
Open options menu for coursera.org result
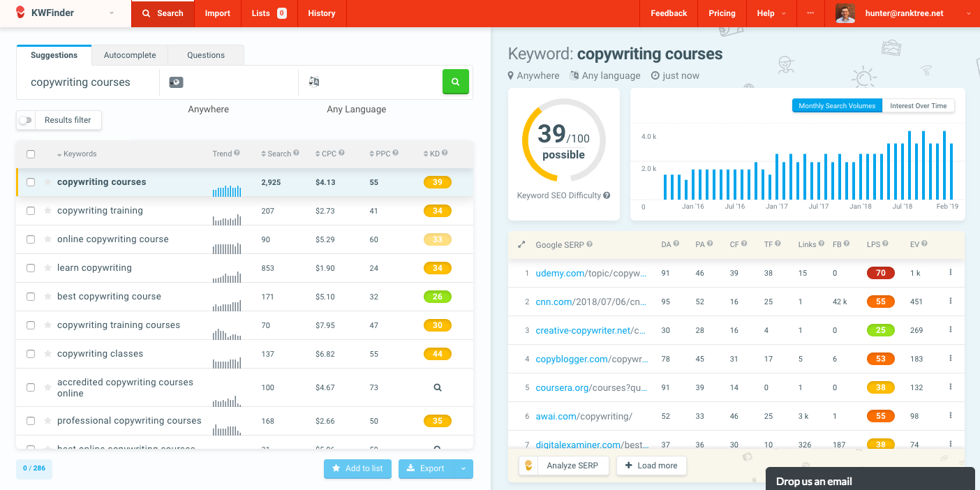click(x=951, y=387)
